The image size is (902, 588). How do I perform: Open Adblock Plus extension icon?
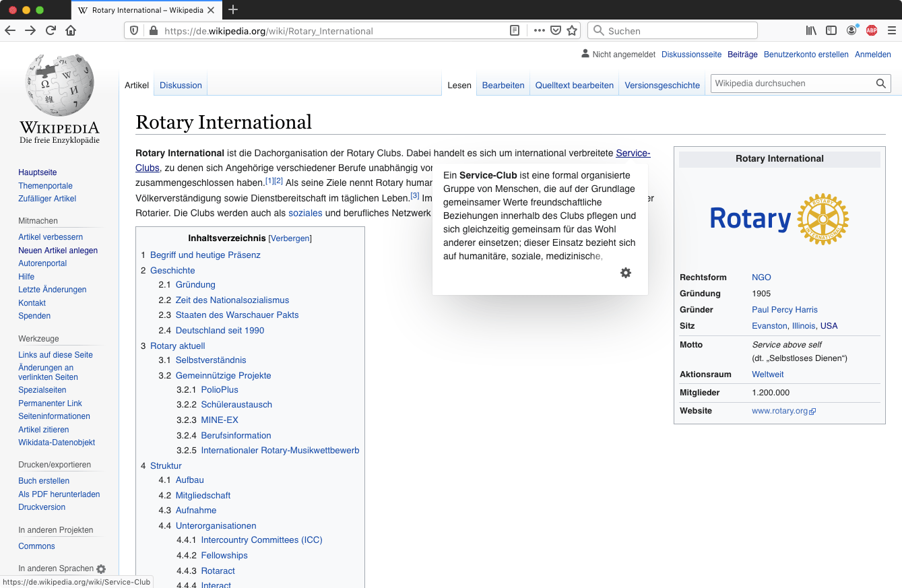pyautogui.click(x=872, y=30)
